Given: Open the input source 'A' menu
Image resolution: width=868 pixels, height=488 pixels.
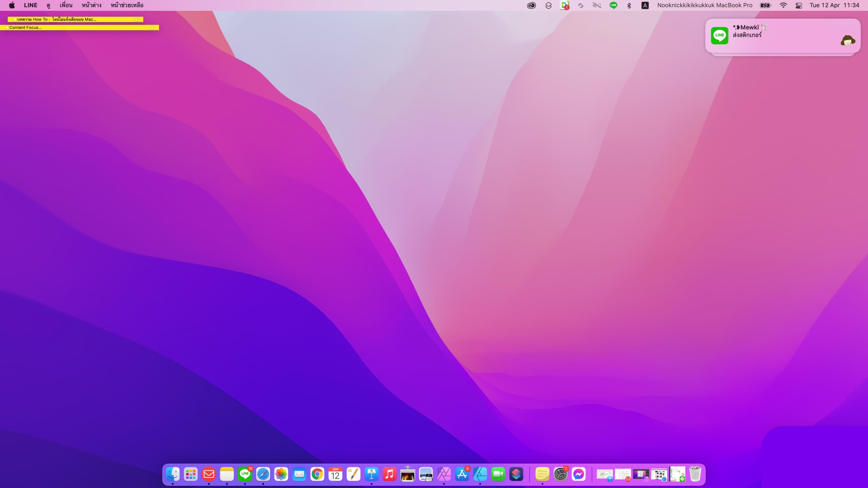Looking at the screenshot, I should pyautogui.click(x=645, y=5).
